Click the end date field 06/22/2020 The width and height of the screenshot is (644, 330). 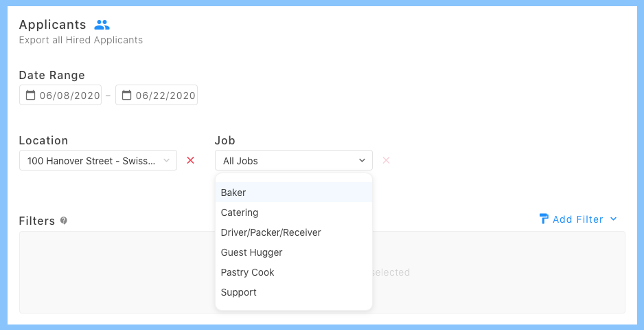165,96
